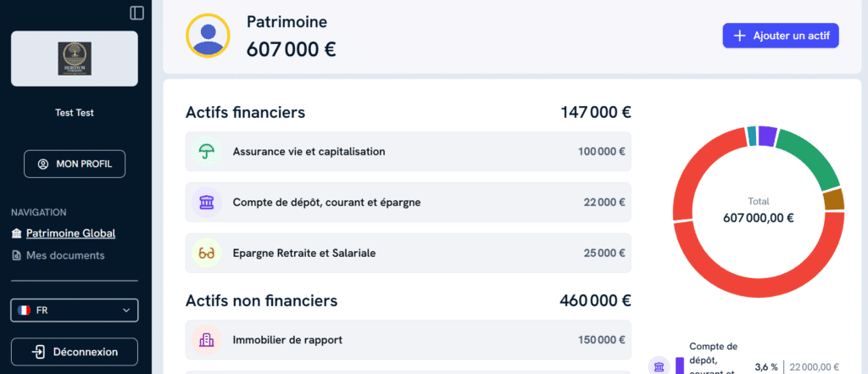Click the umbrella Assurance vie icon

pyautogui.click(x=205, y=152)
